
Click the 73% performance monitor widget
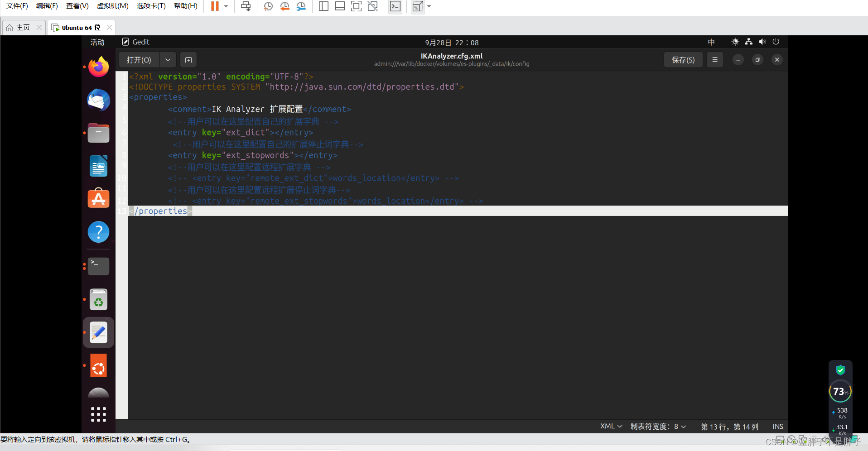point(840,392)
